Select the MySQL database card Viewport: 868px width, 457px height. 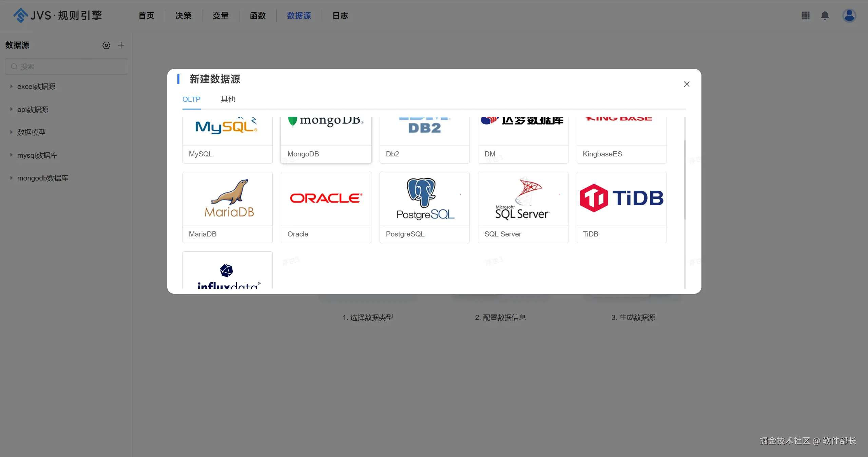[227, 140]
